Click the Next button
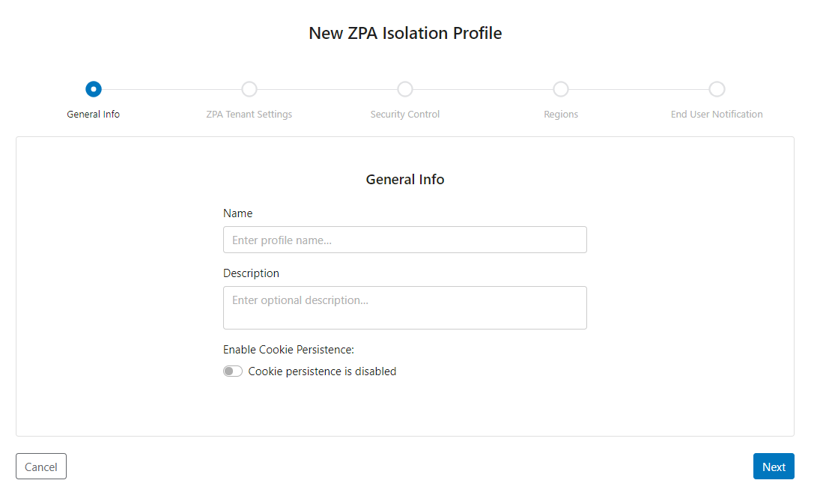The image size is (826, 504). (x=774, y=466)
